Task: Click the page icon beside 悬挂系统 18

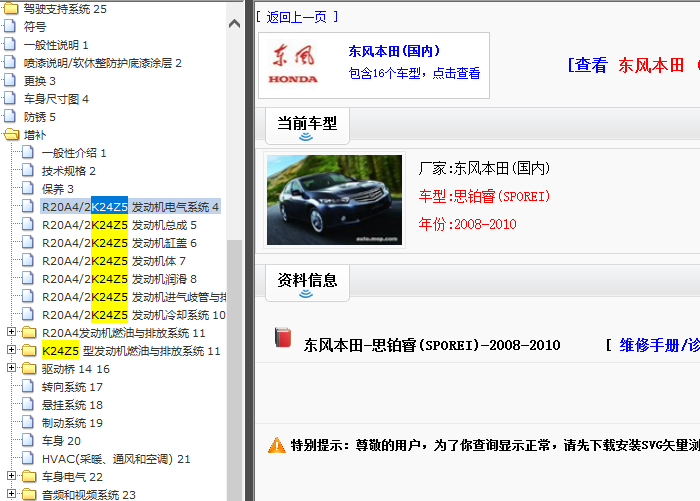Action: (28, 405)
